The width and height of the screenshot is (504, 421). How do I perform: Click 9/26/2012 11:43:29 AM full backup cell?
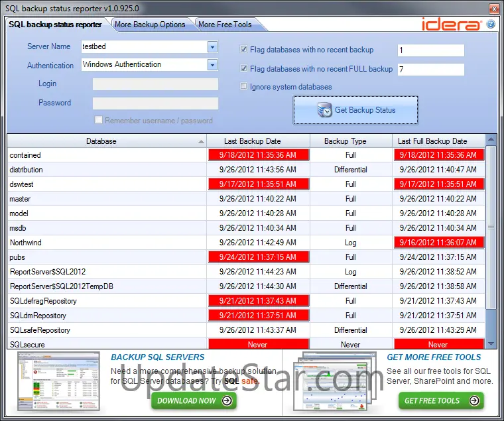click(x=438, y=330)
